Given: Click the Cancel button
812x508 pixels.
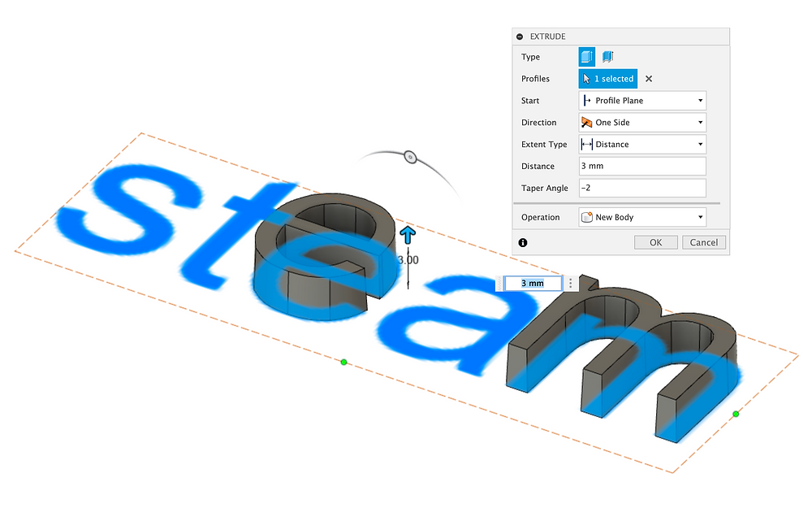Looking at the screenshot, I should tap(704, 242).
